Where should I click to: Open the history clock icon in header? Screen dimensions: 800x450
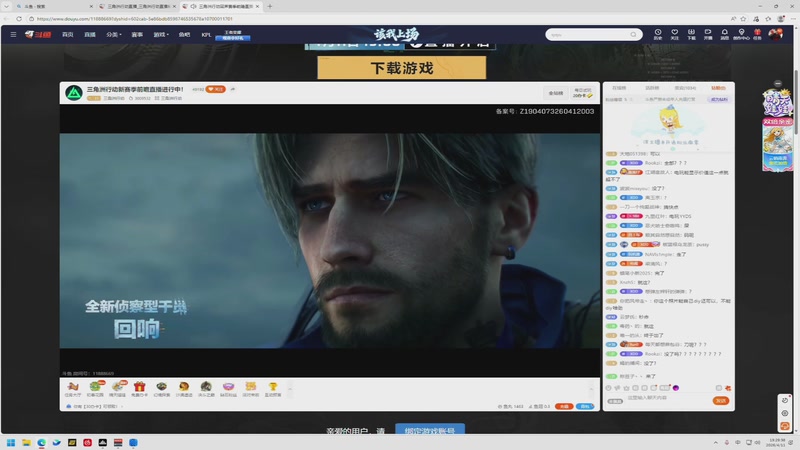658,34
